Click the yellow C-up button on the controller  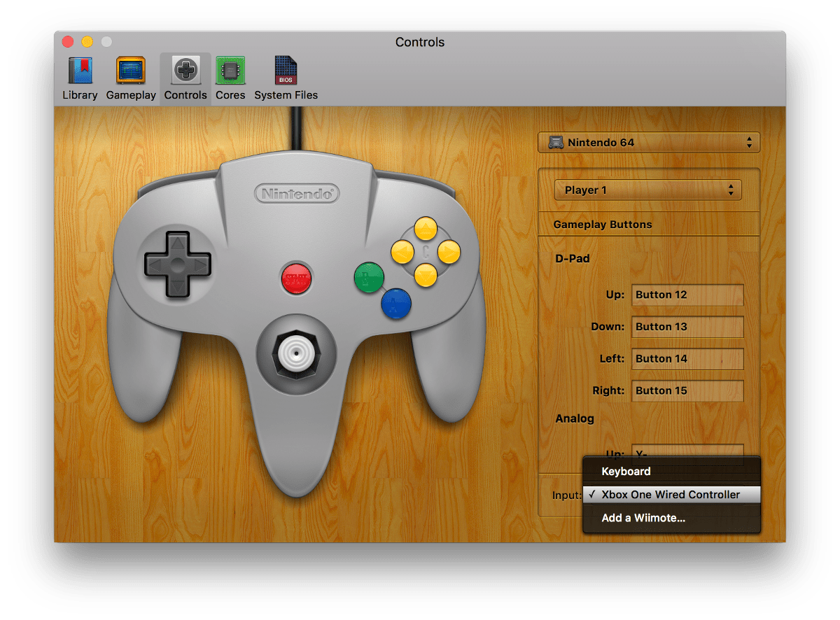pos(427,227)
